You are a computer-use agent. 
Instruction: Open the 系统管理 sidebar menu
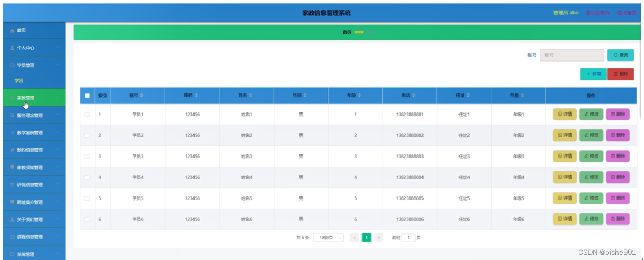tap(34, 254)
